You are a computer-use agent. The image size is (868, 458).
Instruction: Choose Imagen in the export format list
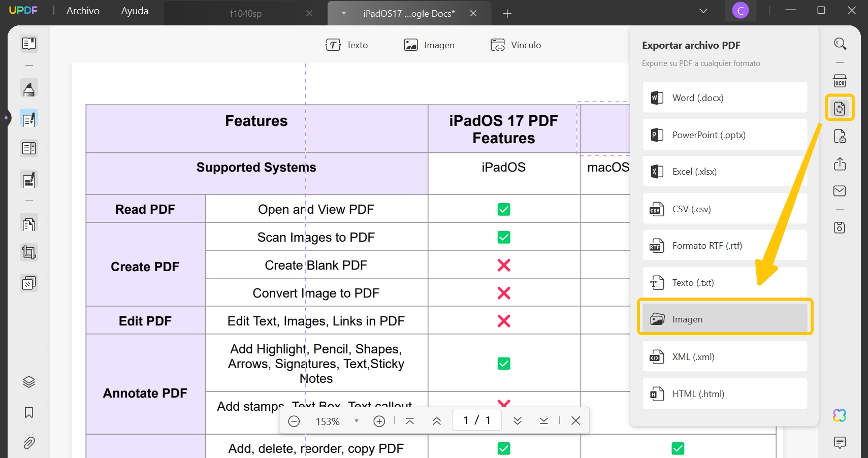pos(725,319)
